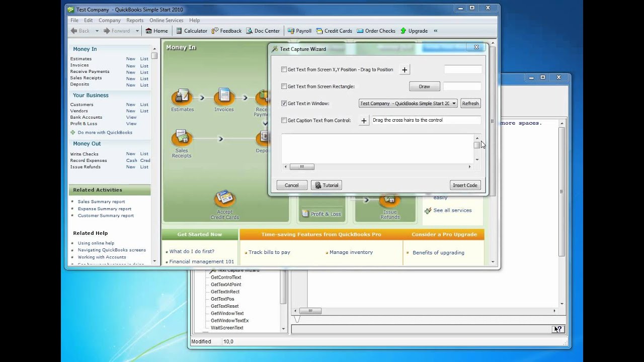Collapse toolbar with double chevron icon
The image size is (644, 362).
[436, 31]
